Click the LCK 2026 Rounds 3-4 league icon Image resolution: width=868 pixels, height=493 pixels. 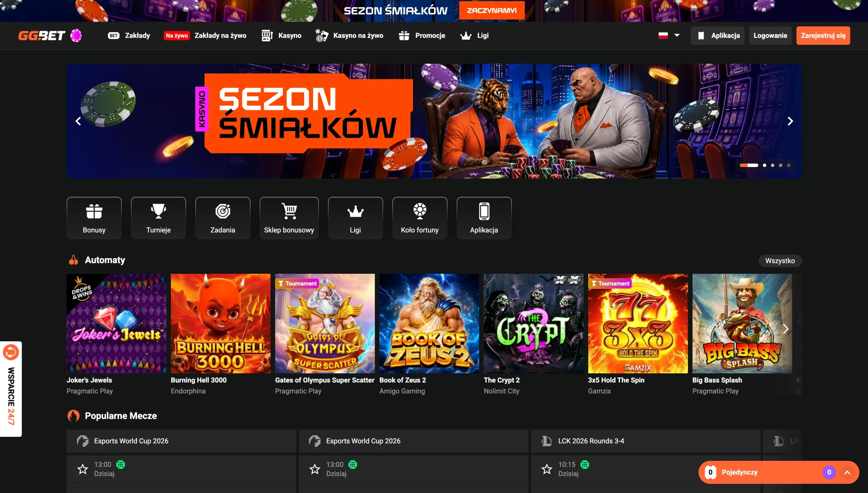[547, 441]
